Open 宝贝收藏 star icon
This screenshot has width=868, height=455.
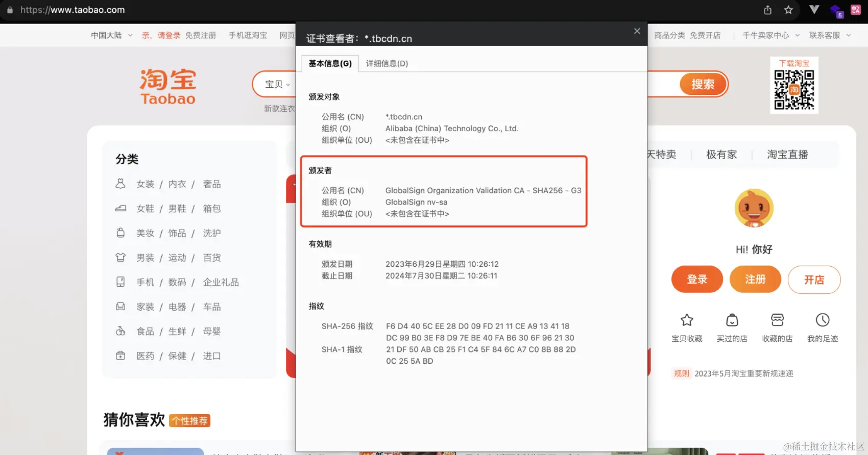(x=687, y=320)
